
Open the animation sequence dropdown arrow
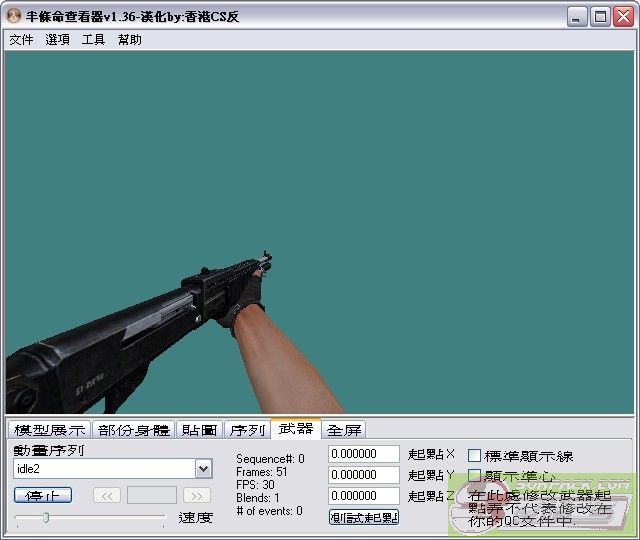203,468
